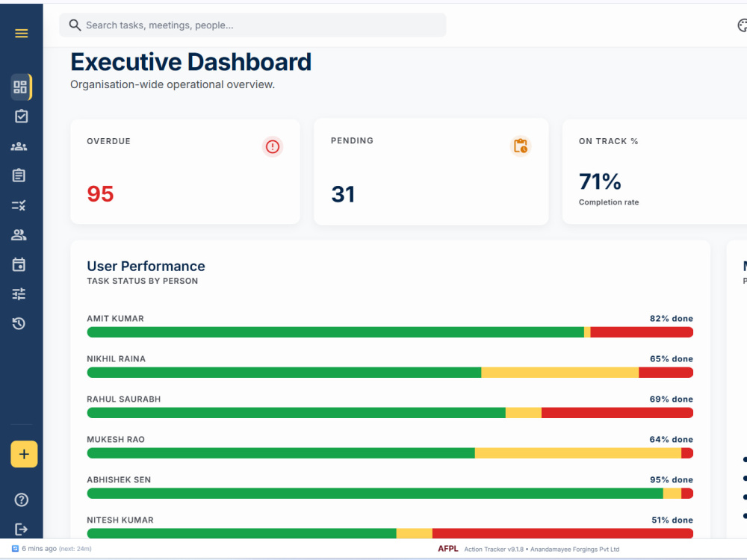Click the '6 mins ago' sync status text

(x=39, y=549)
